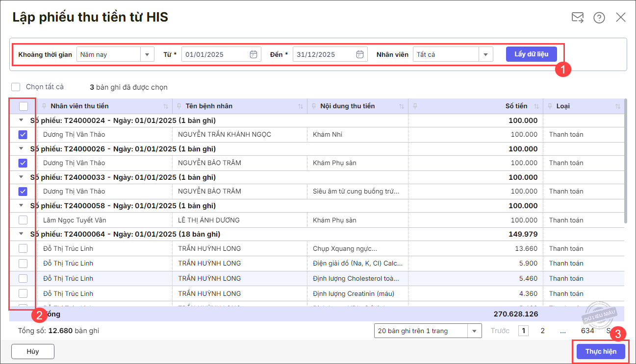This screenshot has height=364, width=636.
Task: Jump to page 634
Action: pos(587,331)
